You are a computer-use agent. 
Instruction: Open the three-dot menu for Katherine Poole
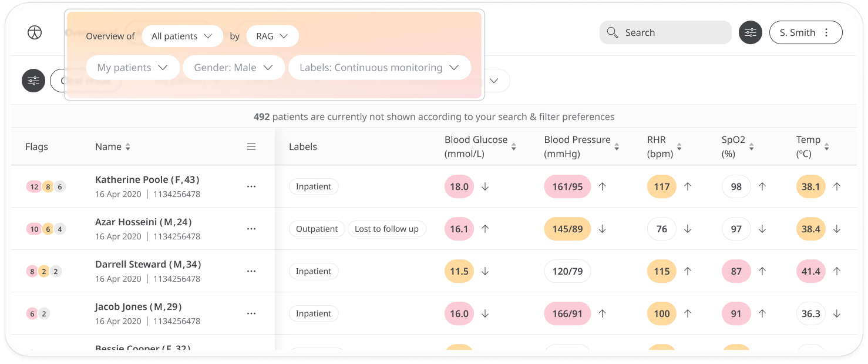(251, 186)
